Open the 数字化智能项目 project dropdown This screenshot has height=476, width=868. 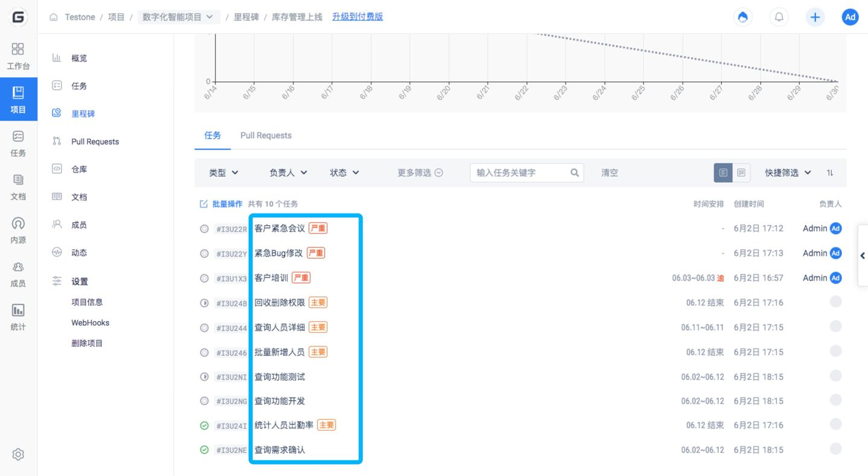click(x=178, y=17)
